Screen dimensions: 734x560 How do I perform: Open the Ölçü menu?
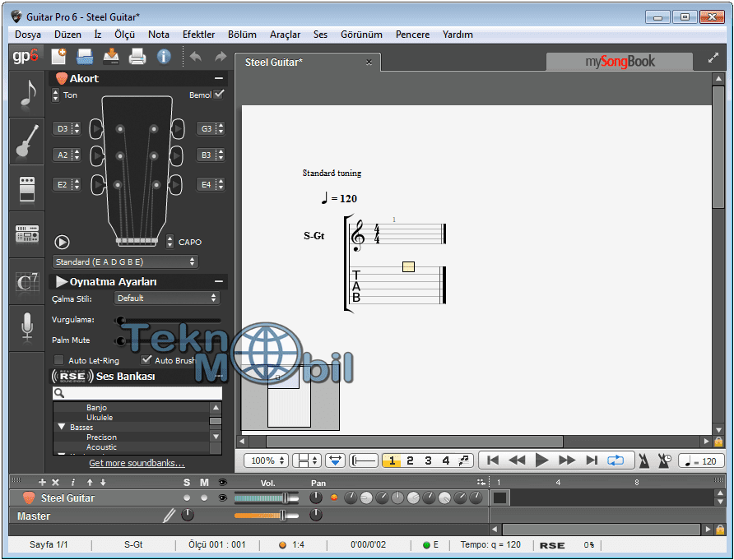click(124, 35)
